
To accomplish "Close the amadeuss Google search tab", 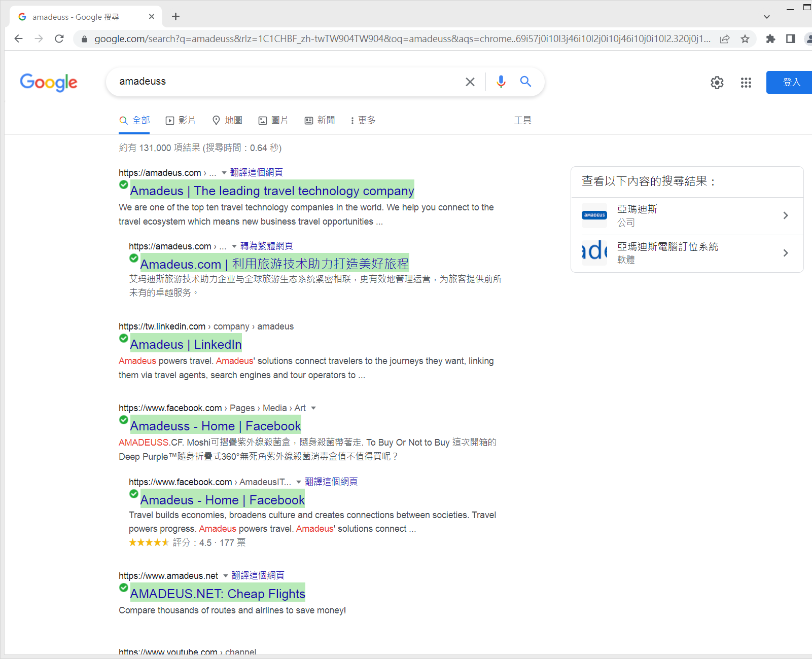I will 152,17.
